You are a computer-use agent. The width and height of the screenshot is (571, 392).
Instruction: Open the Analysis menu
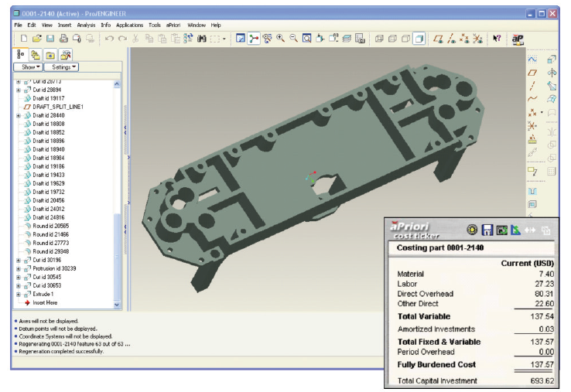click(86, 25)
